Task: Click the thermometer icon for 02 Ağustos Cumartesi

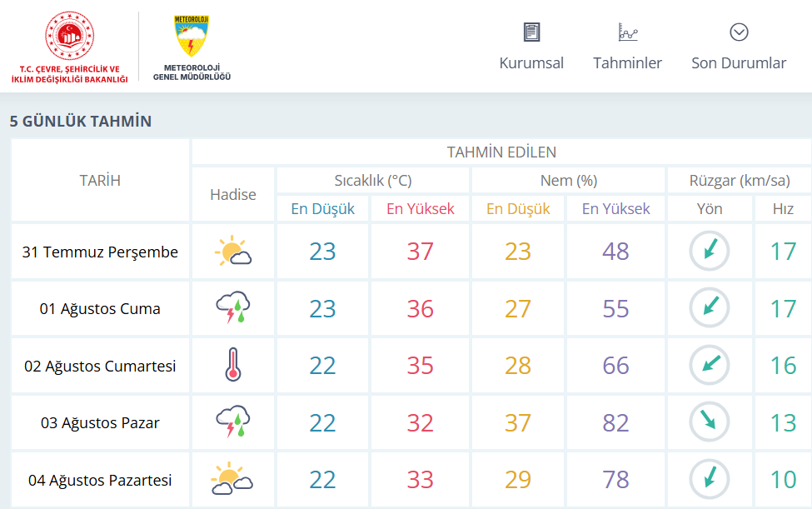Action: point(233,365)
